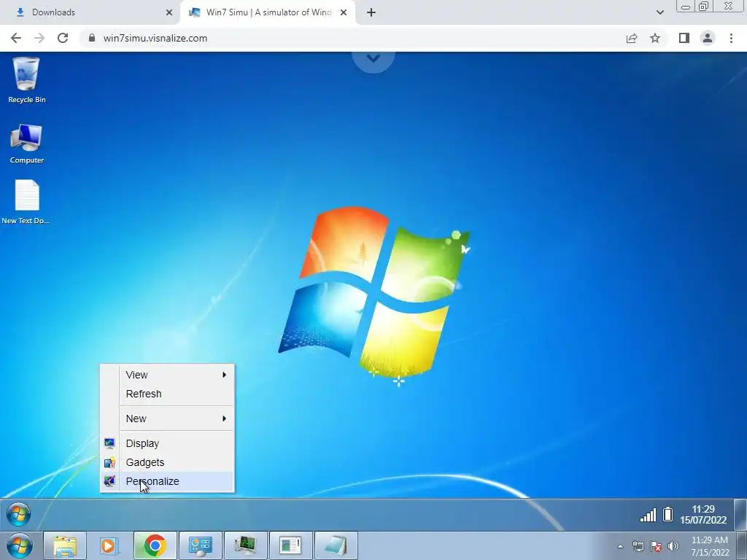Image resolution: width=747 pixels, height=560 pixels.
Task: Click the host Windows Start button
Action: pyautogui.click(x=19, y=545)
